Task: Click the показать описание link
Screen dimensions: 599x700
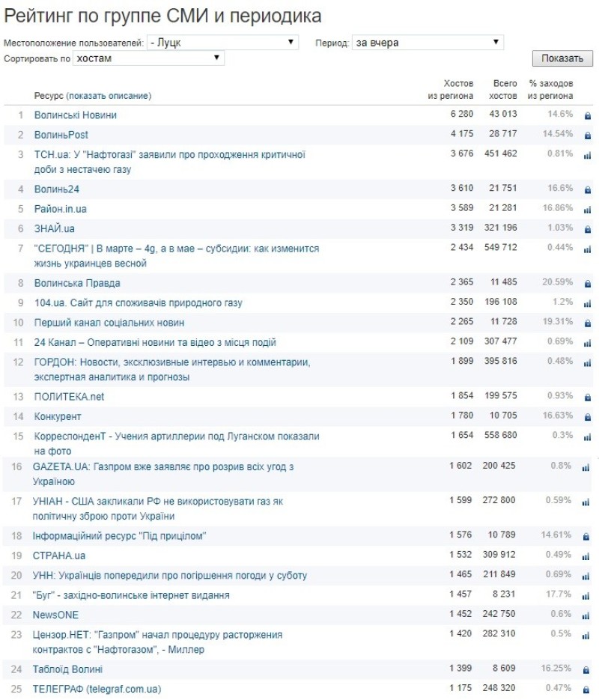Action: [x=108, y=96]
